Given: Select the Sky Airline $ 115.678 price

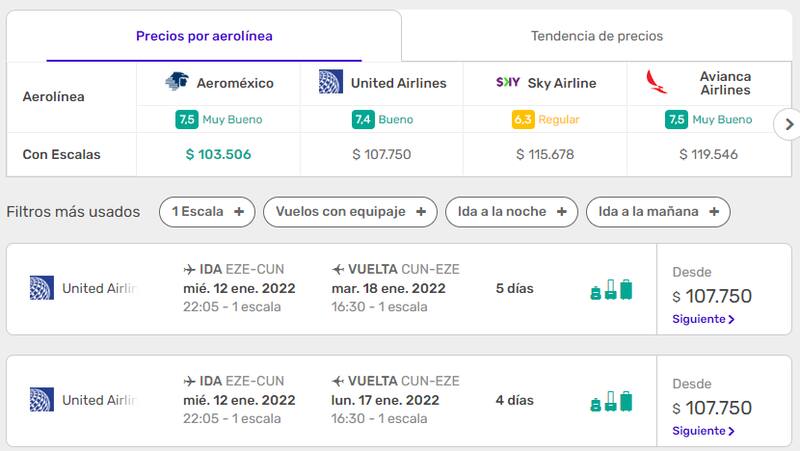Looking at the screenshot, I should 545,155.
